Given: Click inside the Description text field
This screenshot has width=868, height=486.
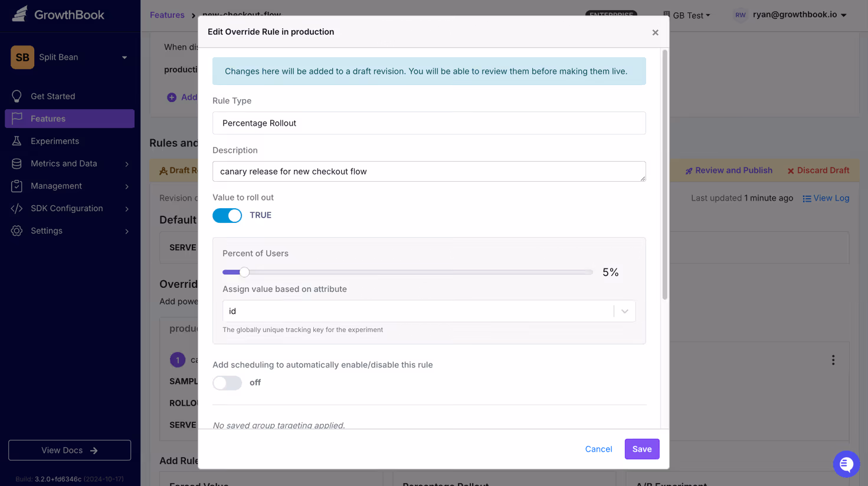Looking at the screenshot, I should click(429, 171).
